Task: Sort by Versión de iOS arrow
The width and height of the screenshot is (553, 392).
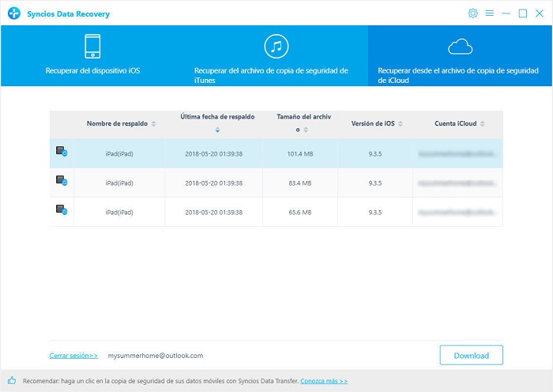Action: point(401,123)
